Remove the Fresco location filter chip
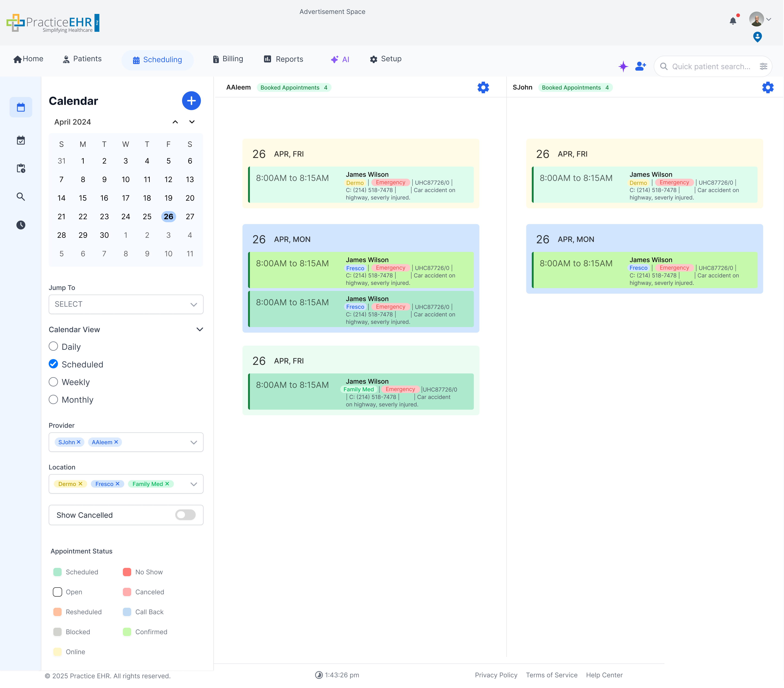The image size is (784, 688). [117, 484]
